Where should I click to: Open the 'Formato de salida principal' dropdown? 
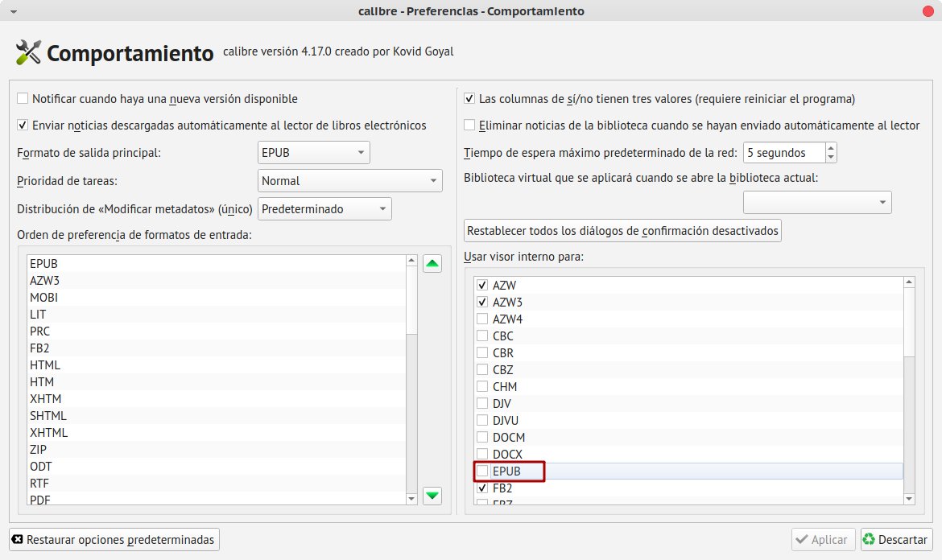click(313, 151)
